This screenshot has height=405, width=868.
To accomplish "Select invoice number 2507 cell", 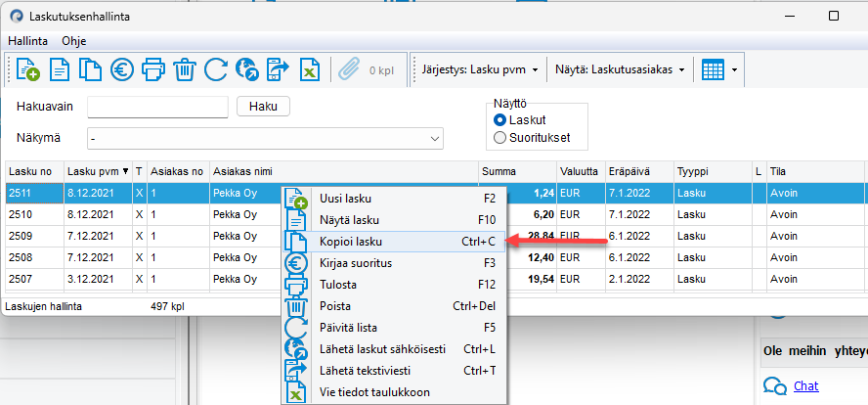I will tap(35, 279).
